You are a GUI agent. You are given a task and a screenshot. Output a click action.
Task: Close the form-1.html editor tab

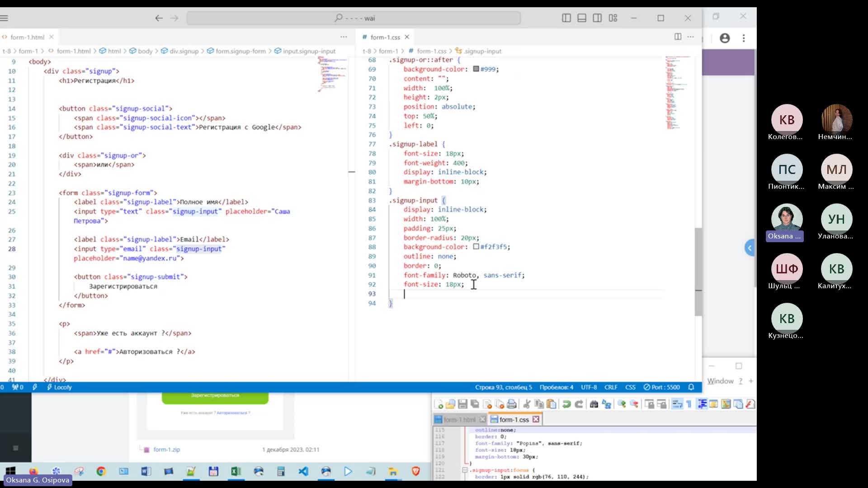[x=51, y=37]
